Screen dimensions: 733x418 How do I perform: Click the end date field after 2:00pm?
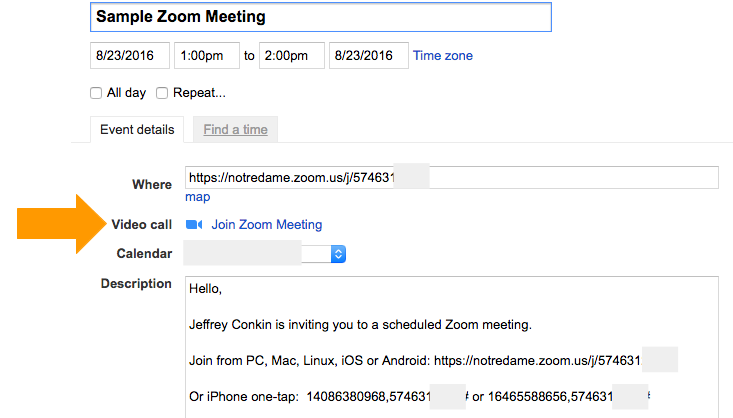(x=369, y=56)
